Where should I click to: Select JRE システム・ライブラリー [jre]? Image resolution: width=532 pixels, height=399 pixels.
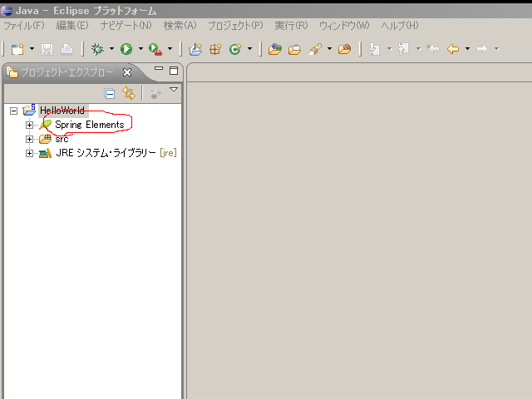(116, 153)
